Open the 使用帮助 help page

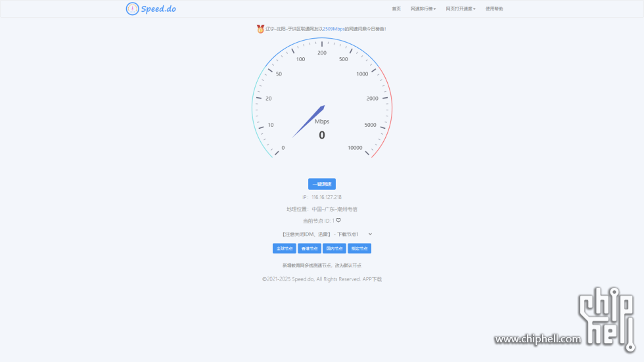tap(494, 9)
